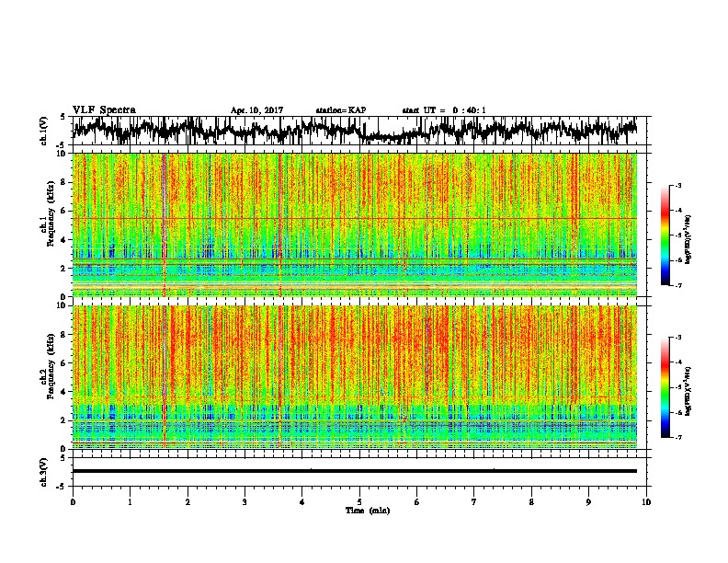
Task: Click the "10" tick on the time axis
Action: pos(646,502)
